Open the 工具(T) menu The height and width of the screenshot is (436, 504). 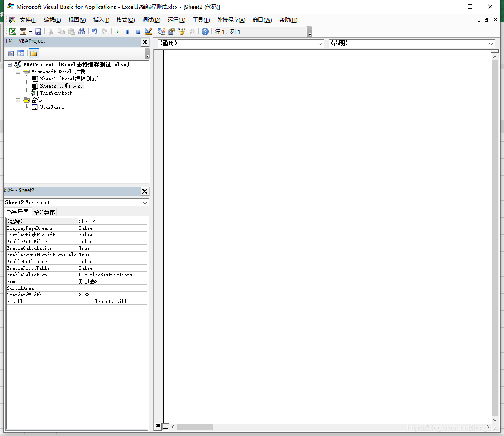point(201,20)
